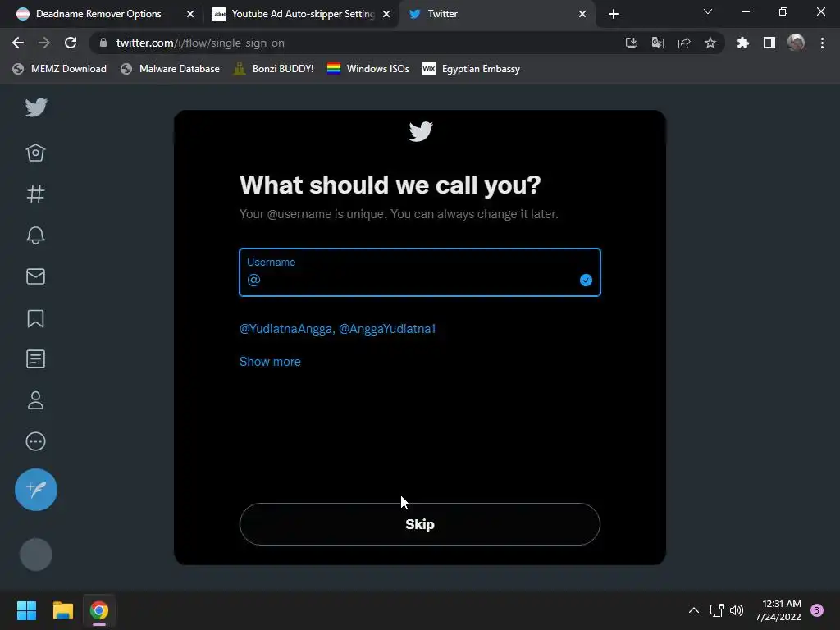This screenshot has height=630, width=840.
Task: Click the Twitter bird logo in sidebar
Action: [x=36, y=107]
